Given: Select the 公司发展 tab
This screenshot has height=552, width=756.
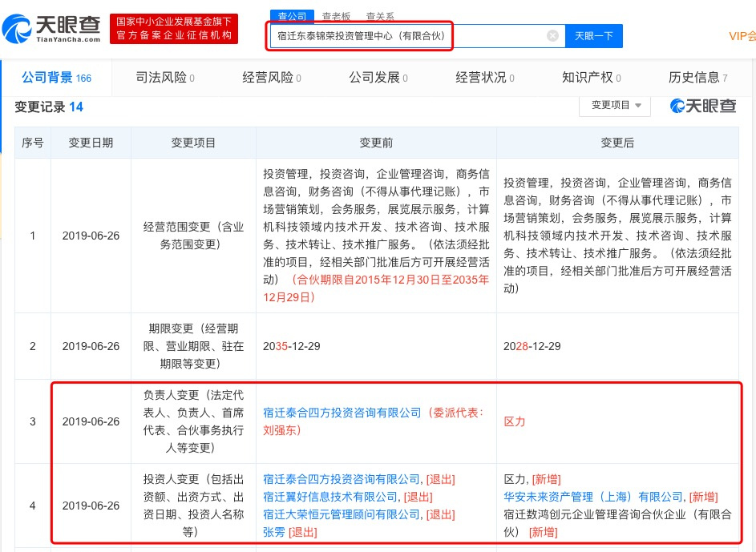Looking at the screenshot, I should point(378,78).
